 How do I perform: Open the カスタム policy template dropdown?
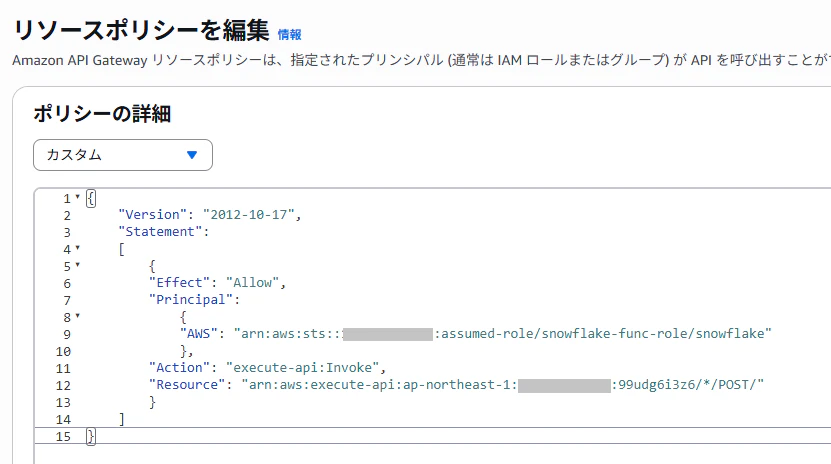[x=123, y=155]
